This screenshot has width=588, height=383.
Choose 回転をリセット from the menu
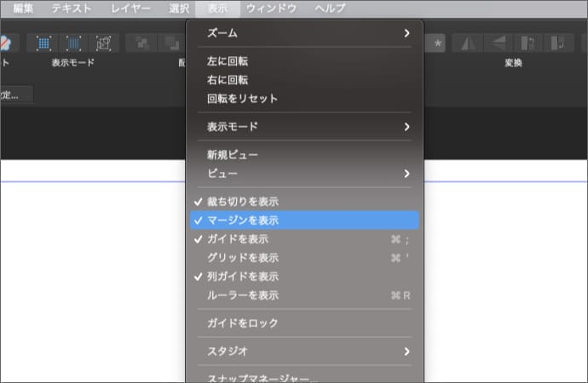tap(243, 99)
